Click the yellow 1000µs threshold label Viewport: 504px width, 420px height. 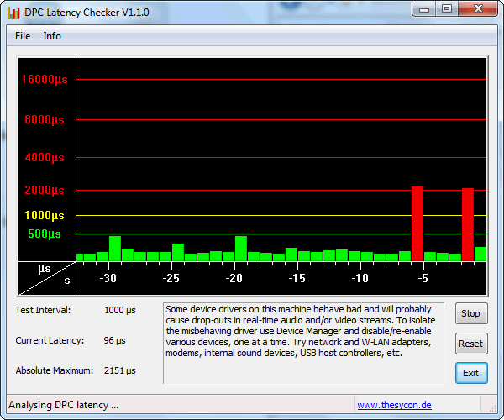pos(44,216)
